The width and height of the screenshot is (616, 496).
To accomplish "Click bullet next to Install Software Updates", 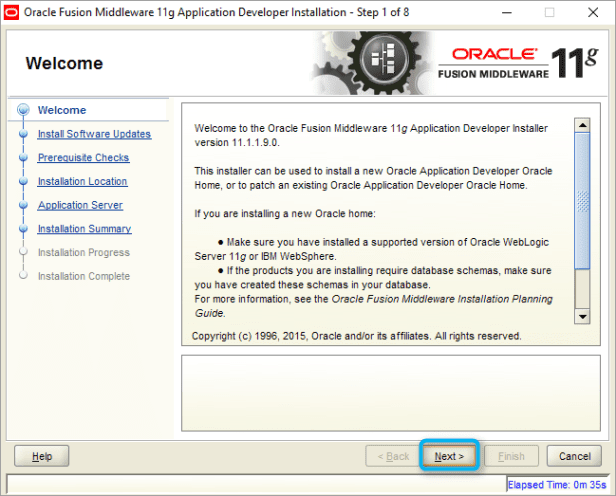I will click(x=24, y=134).
